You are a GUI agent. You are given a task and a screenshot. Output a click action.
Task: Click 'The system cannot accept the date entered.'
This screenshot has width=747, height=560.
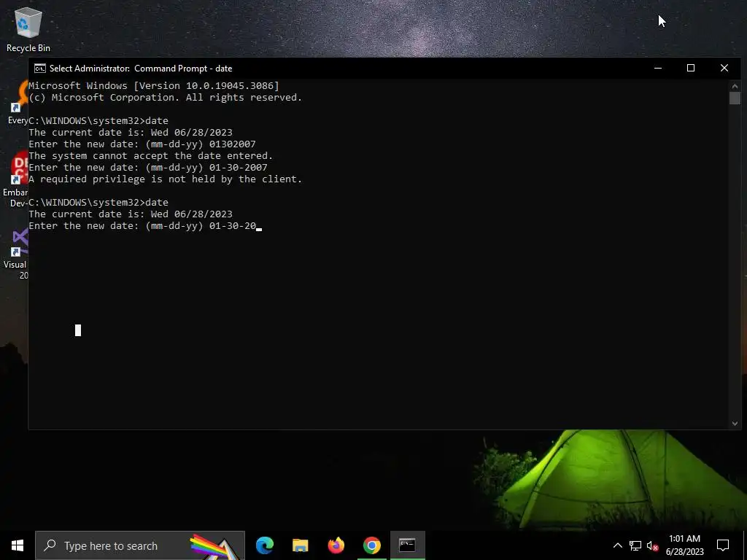click(x=150, y=156)
